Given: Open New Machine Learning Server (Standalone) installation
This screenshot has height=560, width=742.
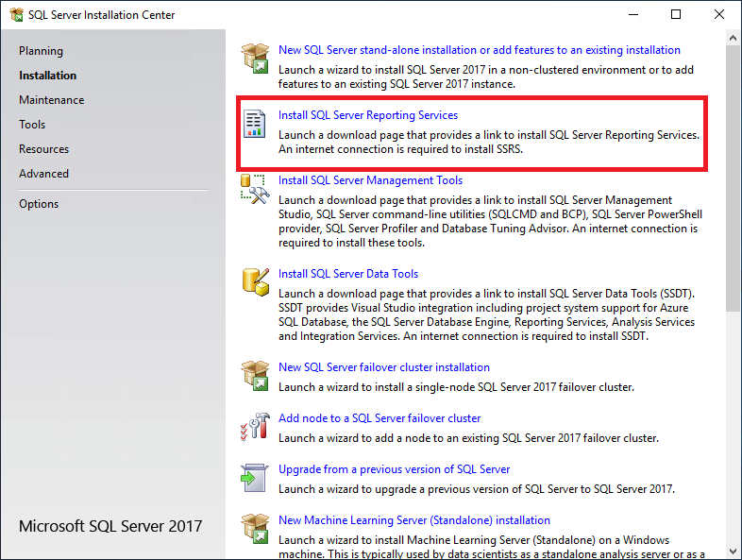Looking at the screenshot, I should [414, 520].
